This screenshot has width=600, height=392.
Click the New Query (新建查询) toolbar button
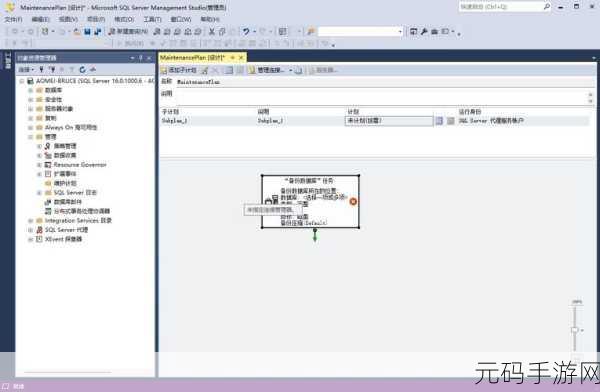tap(128, 32)
